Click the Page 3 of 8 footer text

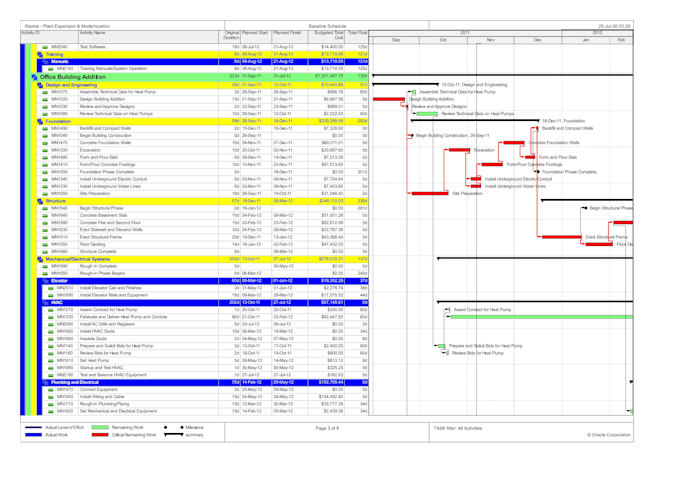327,429
